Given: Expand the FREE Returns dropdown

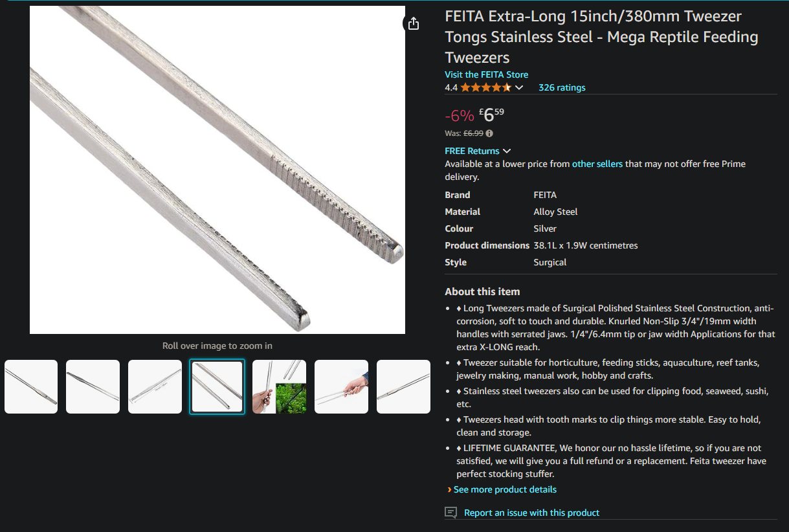Looking at the screenshot, I should (478, 151).
